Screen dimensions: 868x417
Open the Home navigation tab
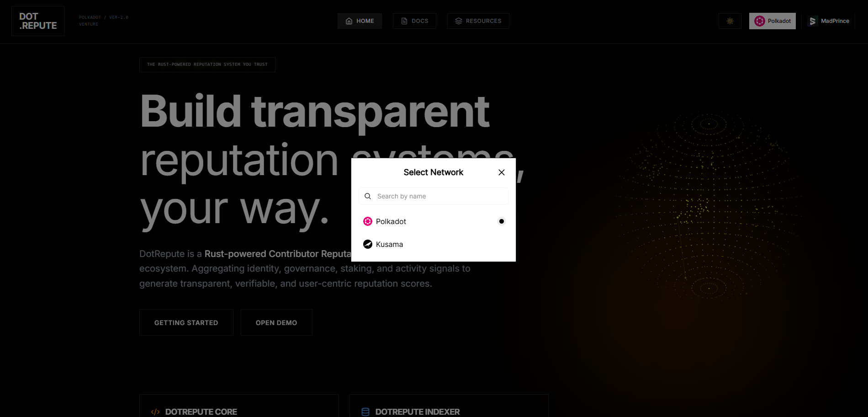(360, 21)
